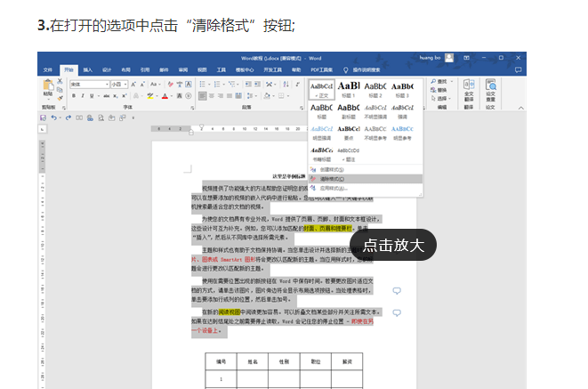Click the print preview icon in quick access toolbar

coord(101,118)
